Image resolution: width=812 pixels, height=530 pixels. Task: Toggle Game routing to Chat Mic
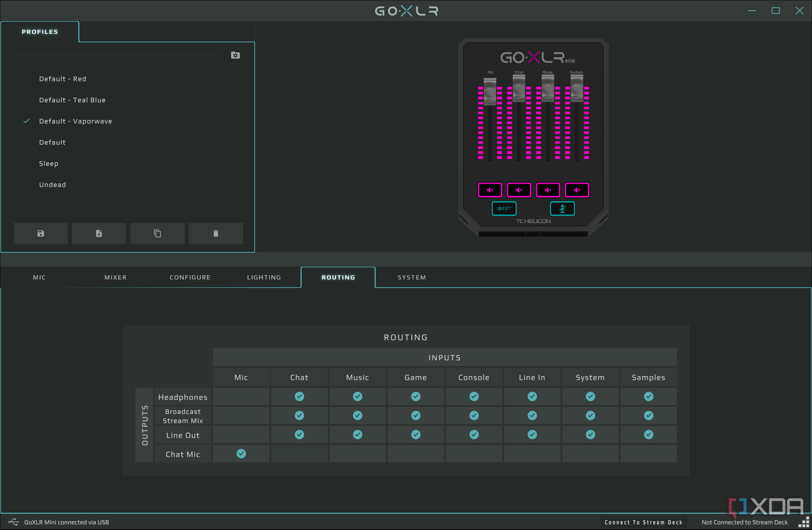416,454
